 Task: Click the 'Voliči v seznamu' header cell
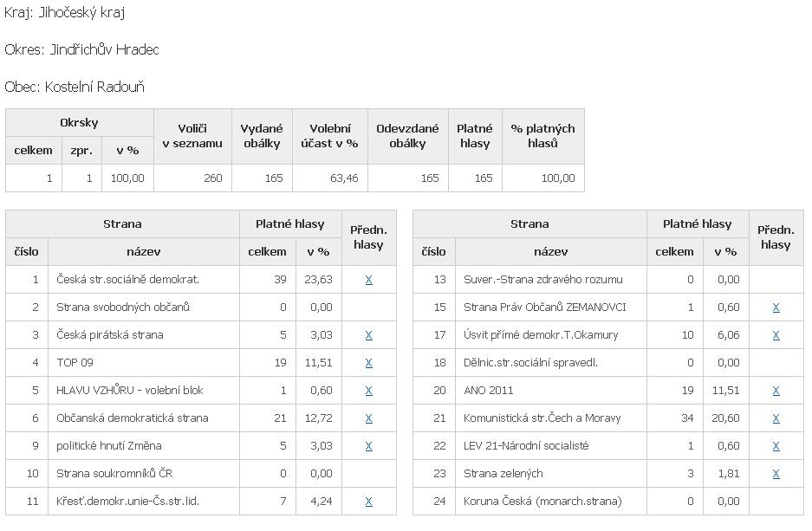192,136
